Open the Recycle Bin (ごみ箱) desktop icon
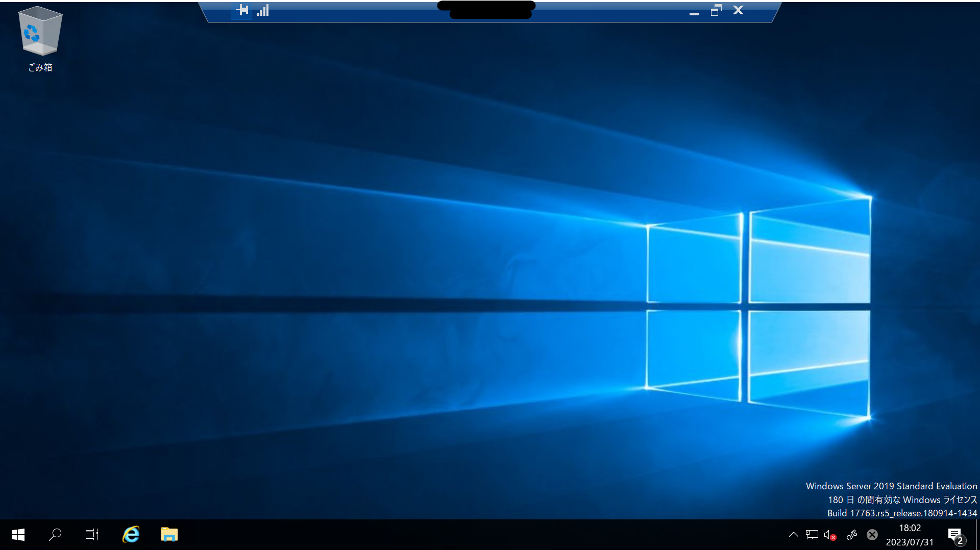The image size is (980, 550). [40, 39]
